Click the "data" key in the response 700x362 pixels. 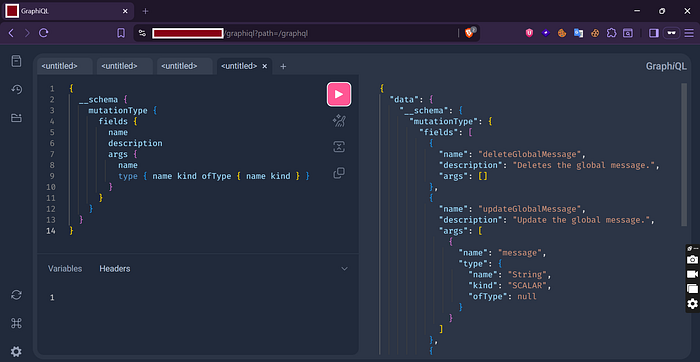pos(404,99)
